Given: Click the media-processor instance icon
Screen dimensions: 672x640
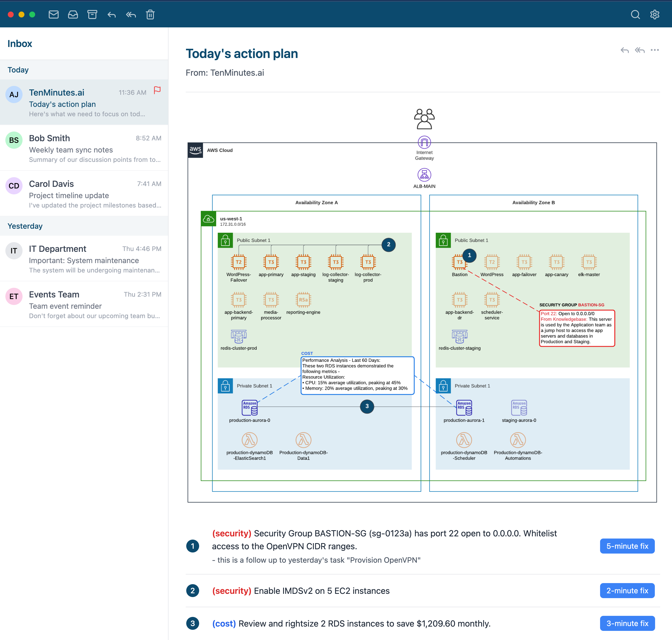Looking at the screenshot, I should point(271,300).
